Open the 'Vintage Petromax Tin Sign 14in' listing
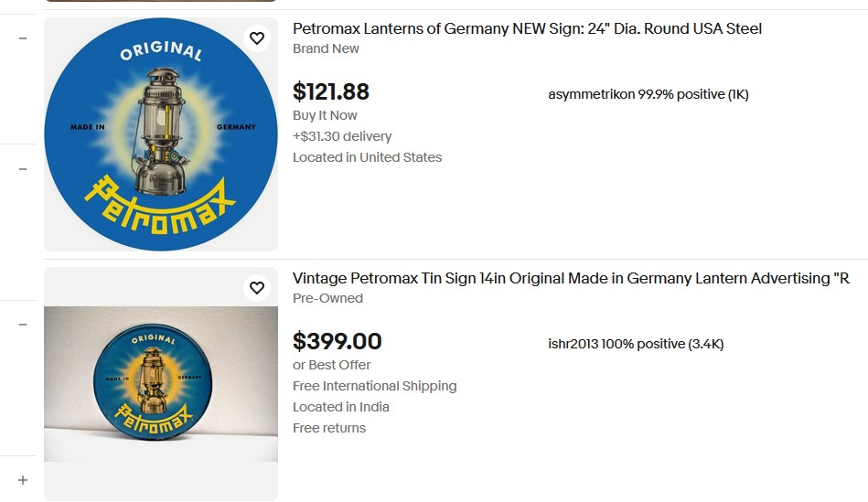This screenshot has height=502, width=868. (571, 278)
